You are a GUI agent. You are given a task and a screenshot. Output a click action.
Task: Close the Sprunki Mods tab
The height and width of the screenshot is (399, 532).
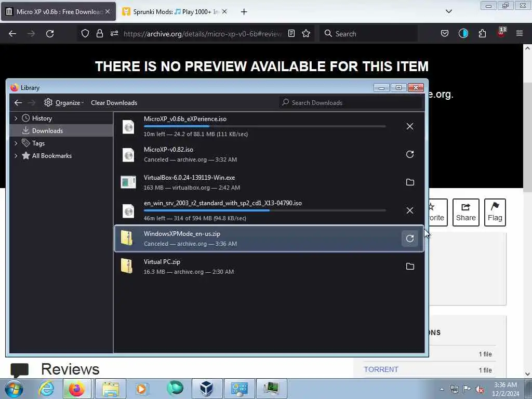(x=224, y=11)
